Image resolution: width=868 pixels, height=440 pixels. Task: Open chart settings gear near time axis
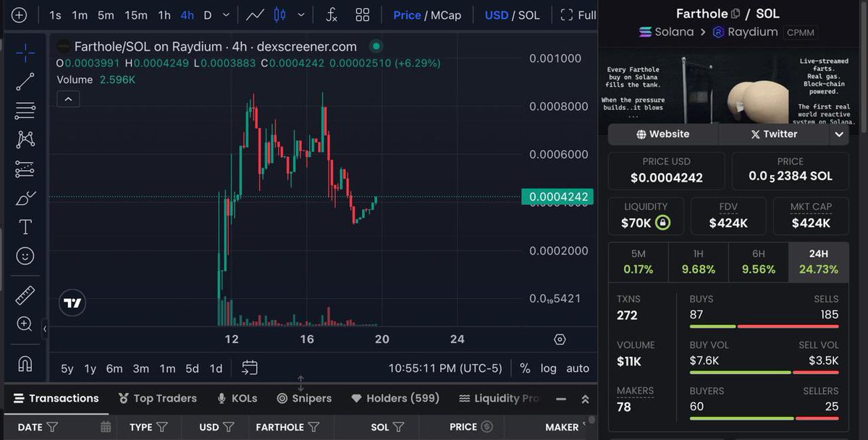click(x=560, y=339)
